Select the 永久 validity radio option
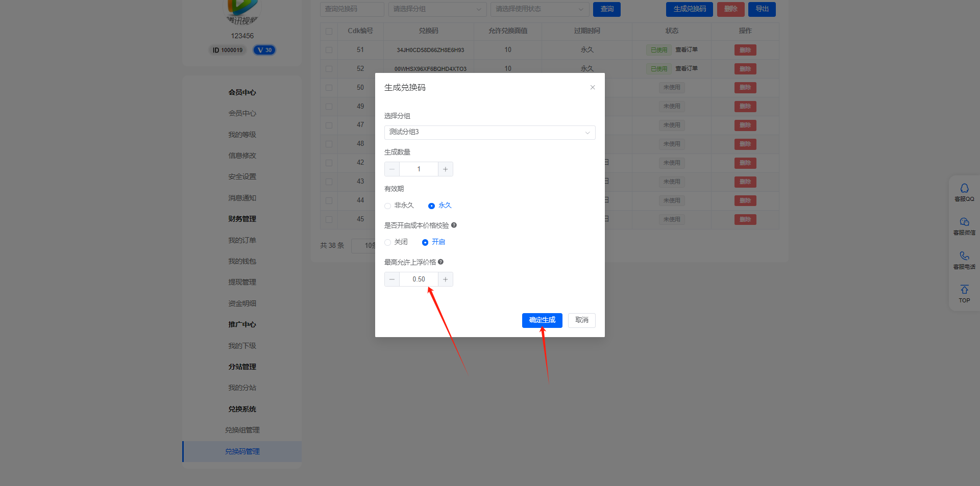This screenshot has width=980, height=486. (x=432, y=206)
